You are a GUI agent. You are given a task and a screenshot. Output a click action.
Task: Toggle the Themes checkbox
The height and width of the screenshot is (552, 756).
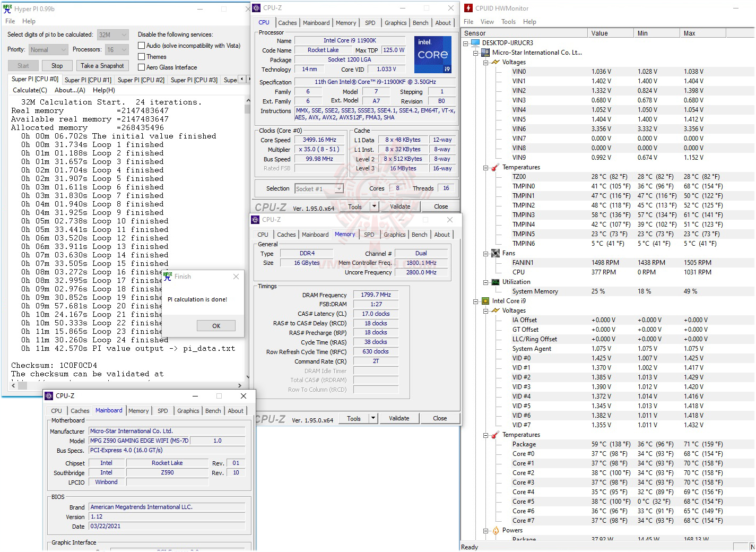(142, 57)
